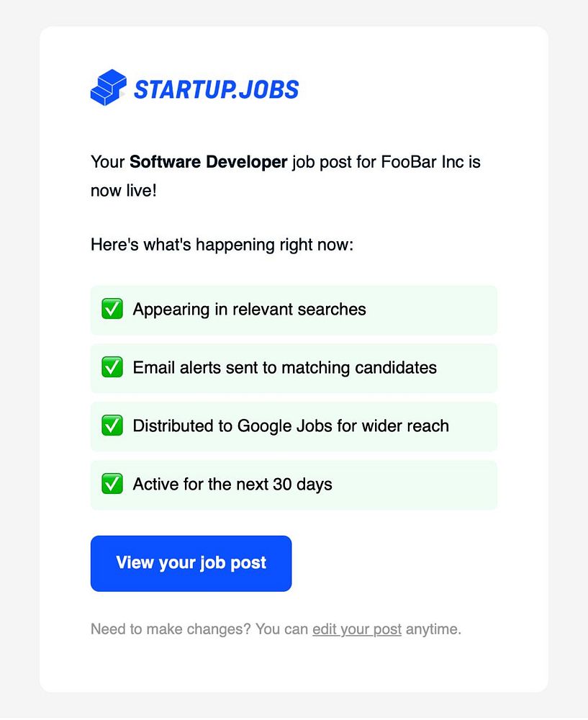
Task: Click the Startup.Jobs blue stairs logo icon
Action: coord(109,87)
